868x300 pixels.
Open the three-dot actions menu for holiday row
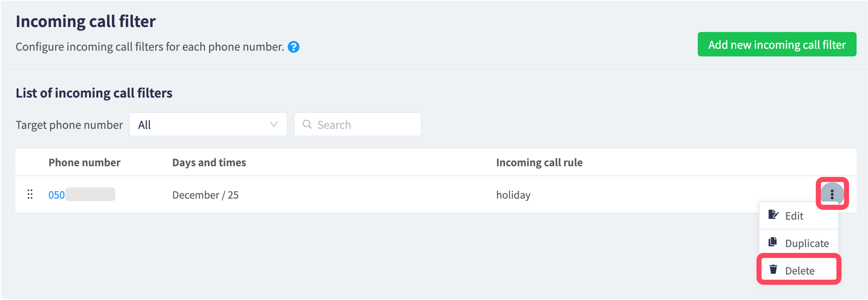click(x=832, y=194)
